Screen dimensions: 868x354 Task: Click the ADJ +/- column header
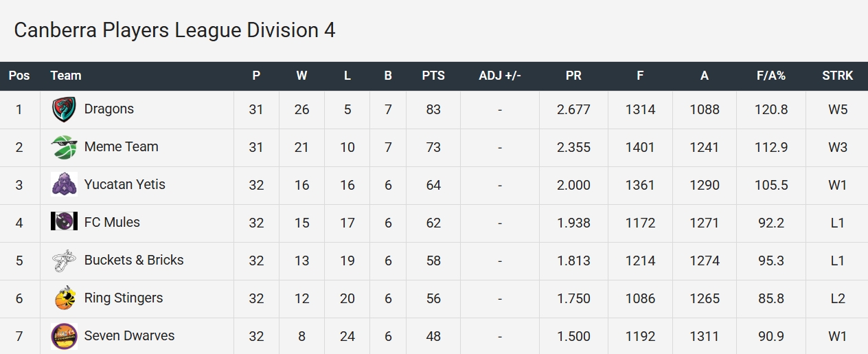pyautogui.click(x=500, y=76)
